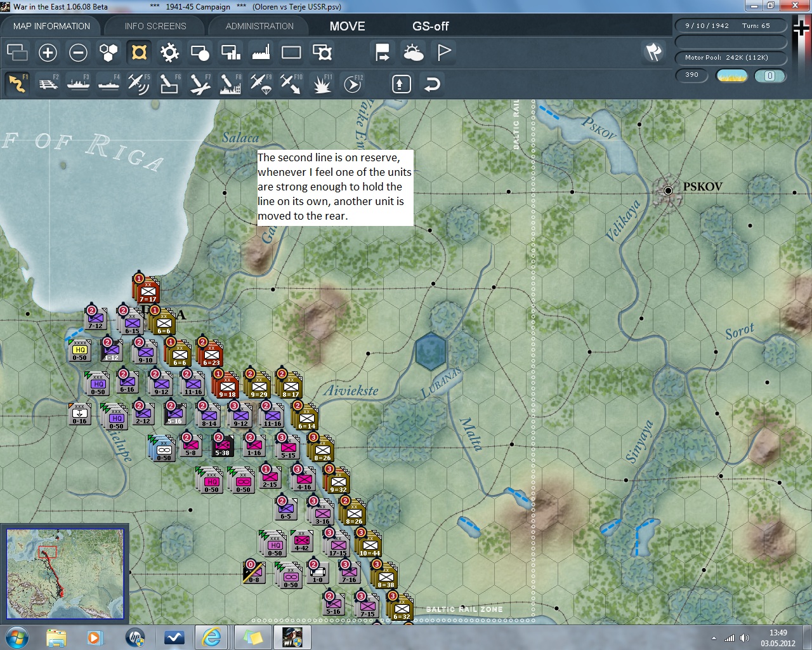This screenshot has height=650, width=812.
Task: Select F2 rail movement mode
Action: [x=48, y=84]
